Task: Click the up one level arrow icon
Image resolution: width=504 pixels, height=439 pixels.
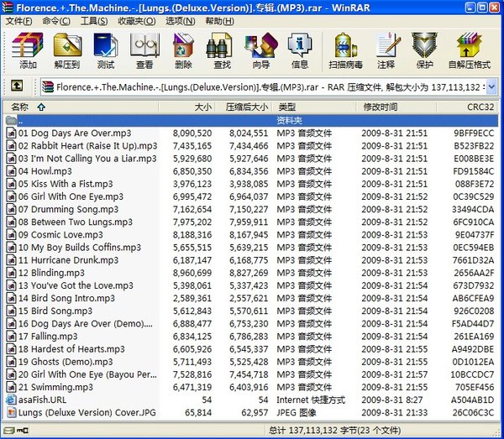Action: point(17,86)
